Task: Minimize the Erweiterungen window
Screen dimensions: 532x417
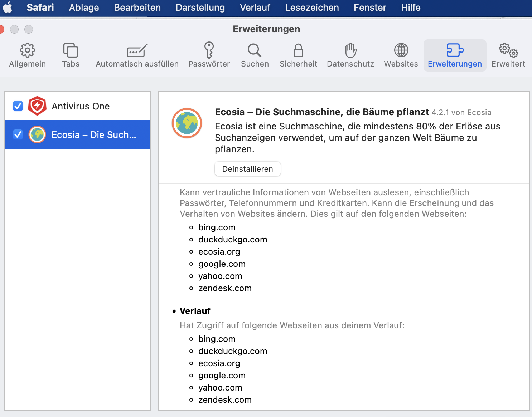Action: (x=14, y=29)
